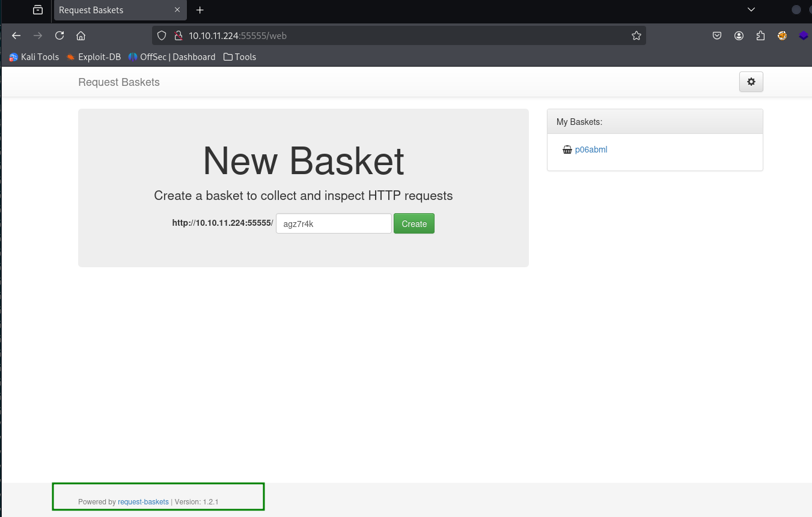Open the Firefox account icon
Screen dimensions: 812x517
(x=739, y=35)
